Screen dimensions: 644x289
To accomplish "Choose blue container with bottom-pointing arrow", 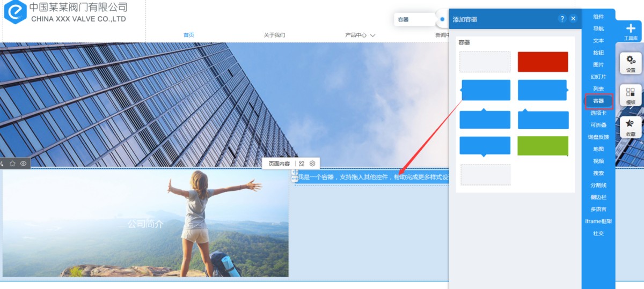I will 485,146.
